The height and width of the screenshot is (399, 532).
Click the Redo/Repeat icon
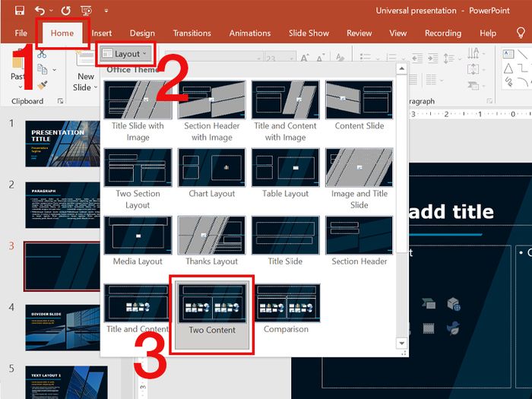(67, 11)
